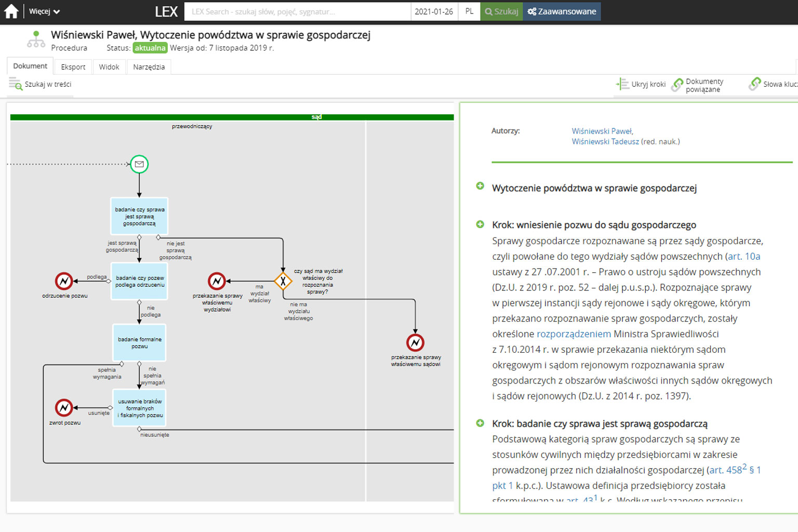The width and height of the screenshot is (798, 532).
Task: Click the green Szukaj search button
Action: point(501,11)
